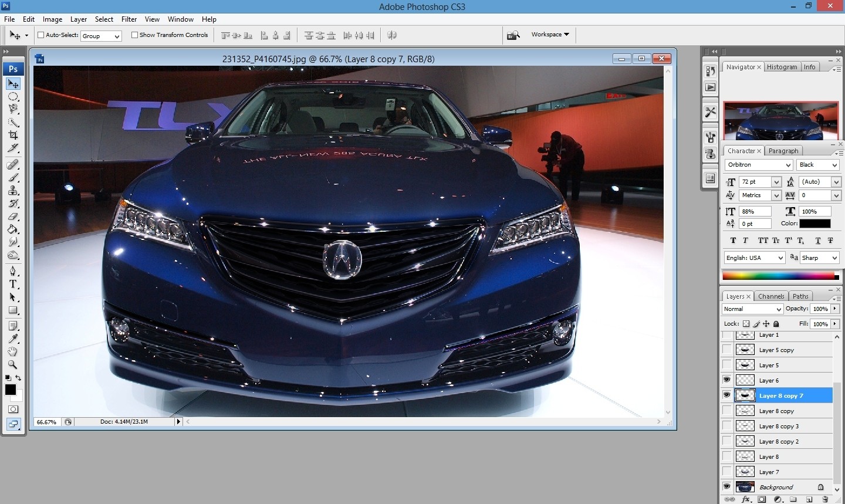Select the Path Selection tool
Screen dimensions: 845x504
[13, 297]
